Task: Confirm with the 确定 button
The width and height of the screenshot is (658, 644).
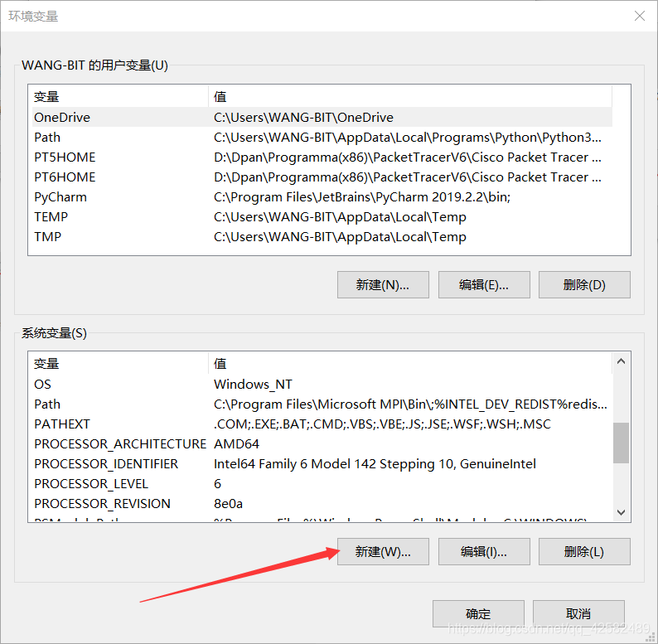Action: pyautogui.click(x=478, y=614)
